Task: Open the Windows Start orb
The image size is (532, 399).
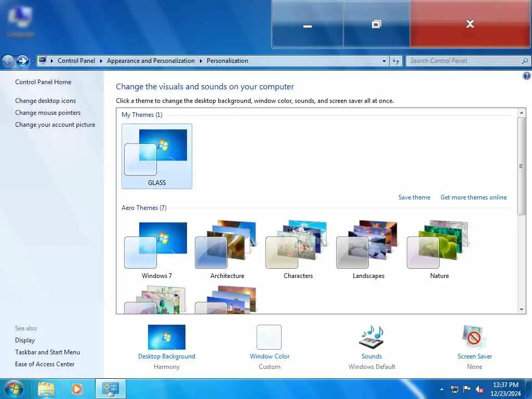Action: coord(14,389)
